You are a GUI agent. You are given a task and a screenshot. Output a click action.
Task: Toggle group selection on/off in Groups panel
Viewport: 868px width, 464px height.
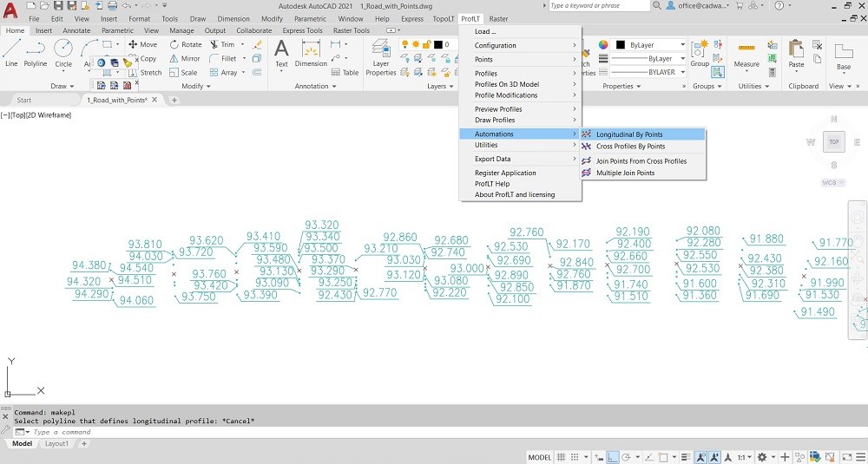click(x=718, y=72)
